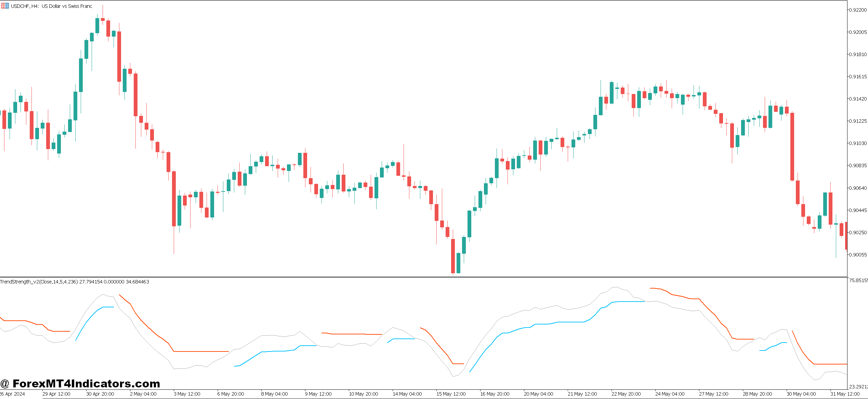Click the 0.91030 price level on axis

(x=858, y=143)
